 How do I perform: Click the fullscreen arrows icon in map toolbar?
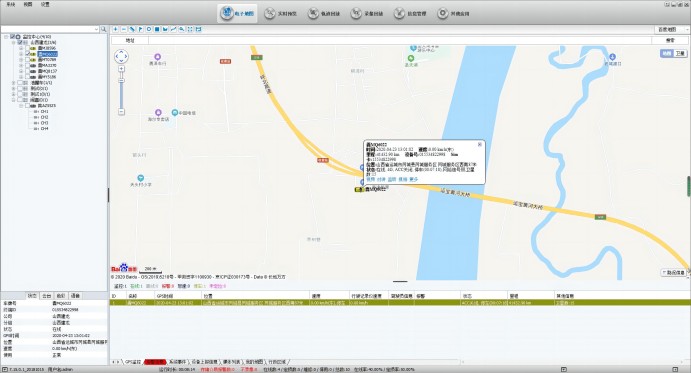[190, 29]
